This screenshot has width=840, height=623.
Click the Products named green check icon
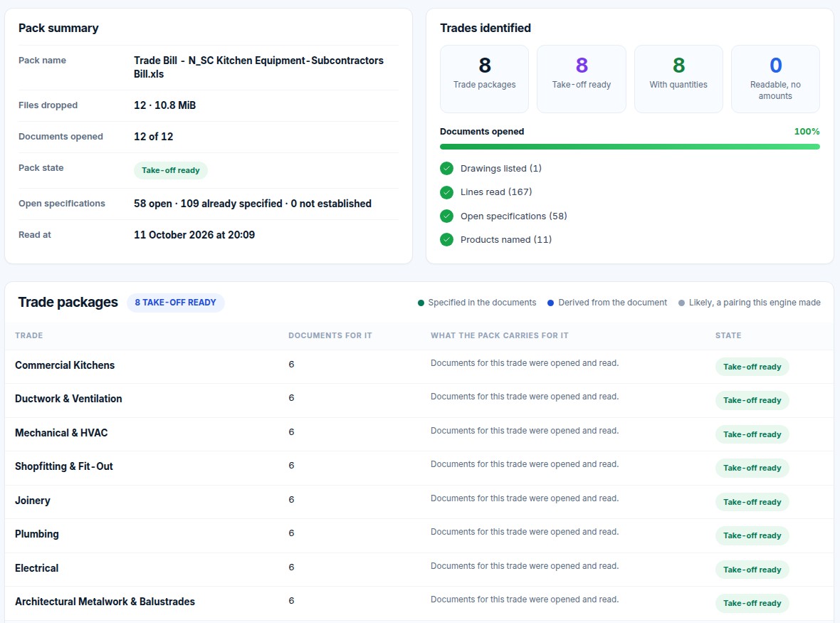point(446,239)
